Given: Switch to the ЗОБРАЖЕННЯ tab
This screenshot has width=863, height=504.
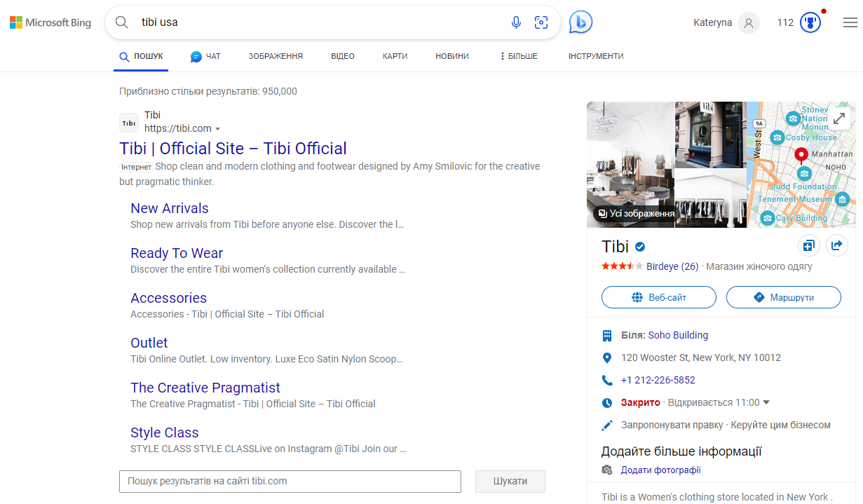Looking at the screenshot, I should click(276, 56).
